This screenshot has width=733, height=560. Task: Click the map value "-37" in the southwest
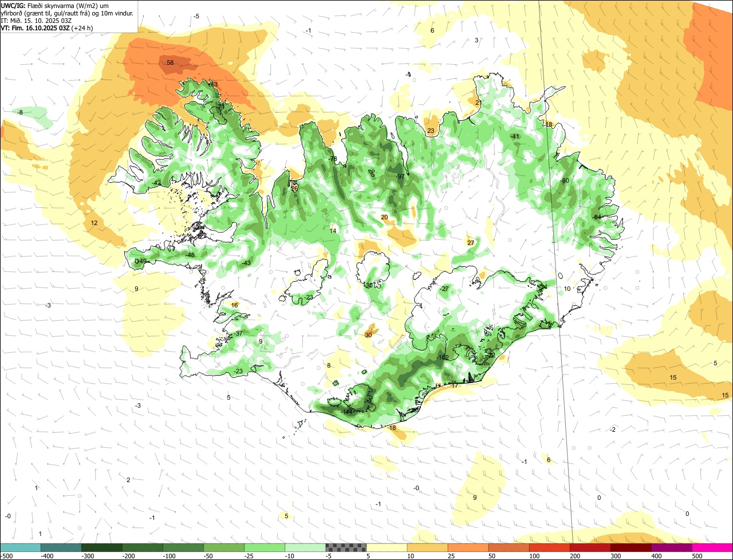point(238,334)
